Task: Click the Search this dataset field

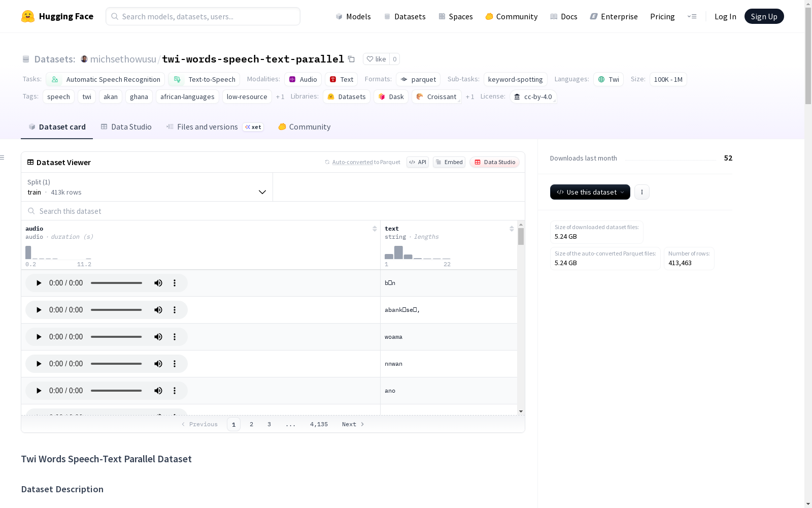Action: pyautogui.click(x=273, y=211)
